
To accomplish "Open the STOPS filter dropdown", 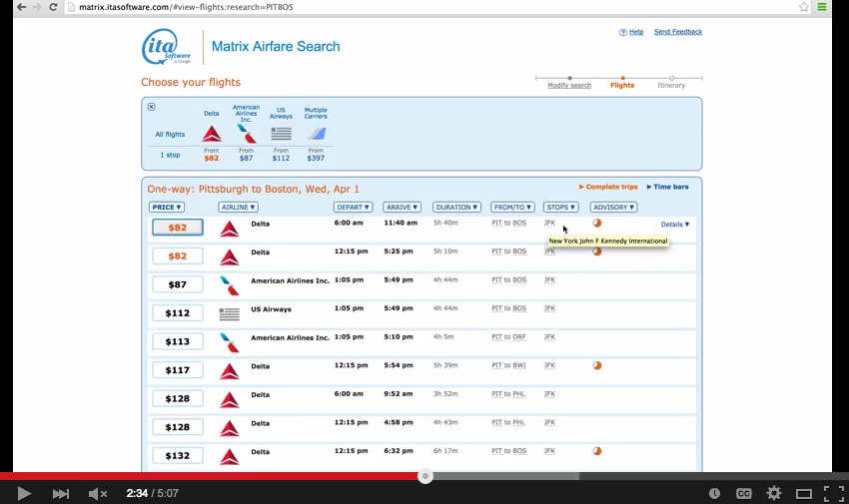I will click(561, 208).
